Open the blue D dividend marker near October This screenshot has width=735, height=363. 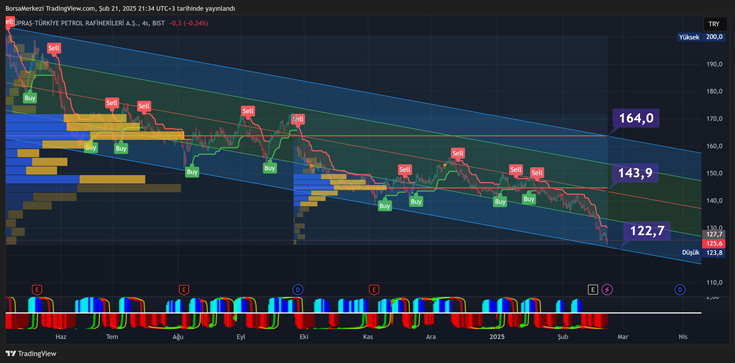[x=298, y=290]
